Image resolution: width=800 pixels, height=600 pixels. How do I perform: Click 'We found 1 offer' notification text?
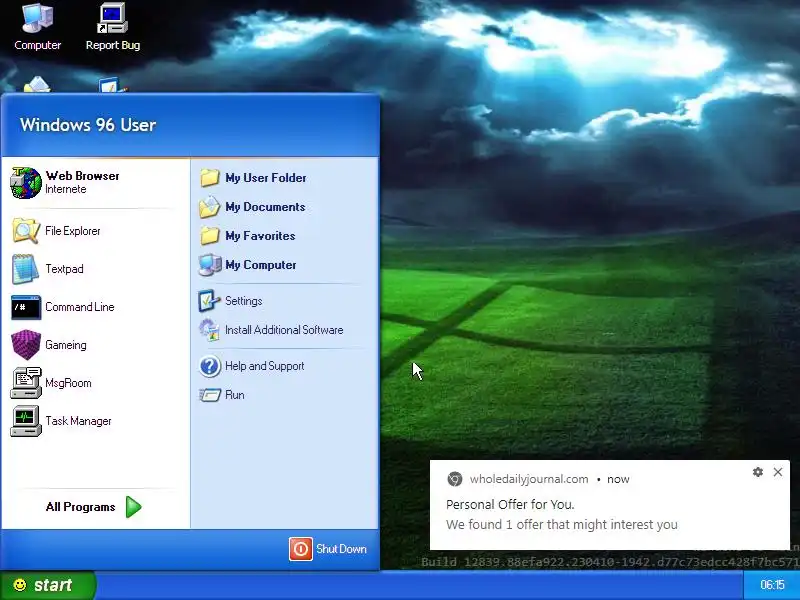(562, 525)
